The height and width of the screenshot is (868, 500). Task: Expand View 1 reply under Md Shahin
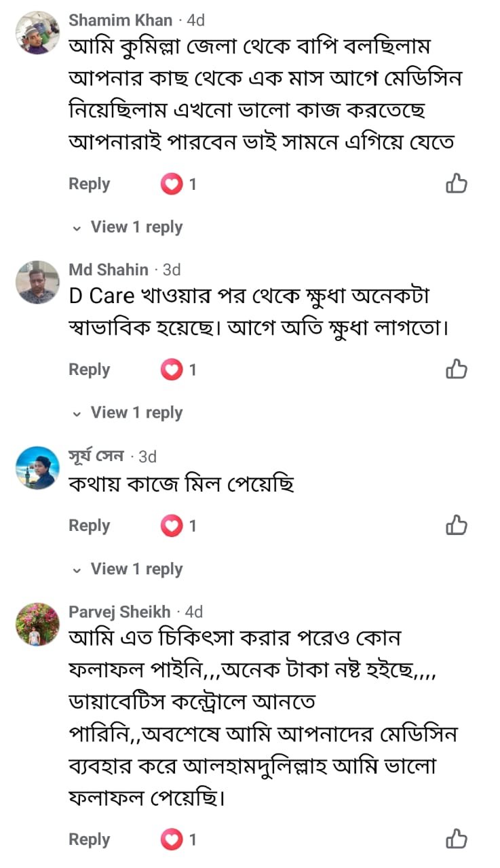[x=136, y=412]
